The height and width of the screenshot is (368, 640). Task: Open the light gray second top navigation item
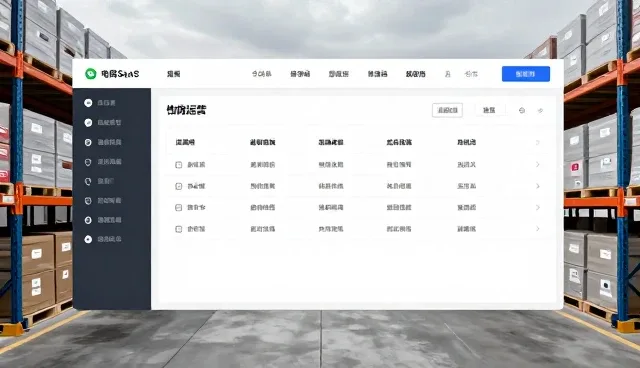pyautogui.click(x=262, y=74)
